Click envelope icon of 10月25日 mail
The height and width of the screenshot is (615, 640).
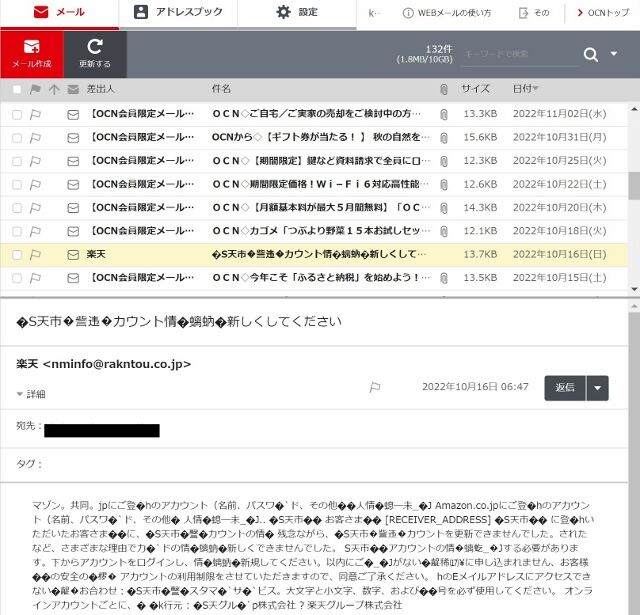click(x=73, y=161)
